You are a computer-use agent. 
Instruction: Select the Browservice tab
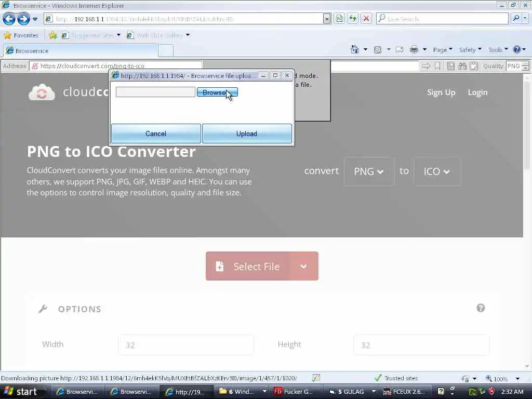(81, 50)
